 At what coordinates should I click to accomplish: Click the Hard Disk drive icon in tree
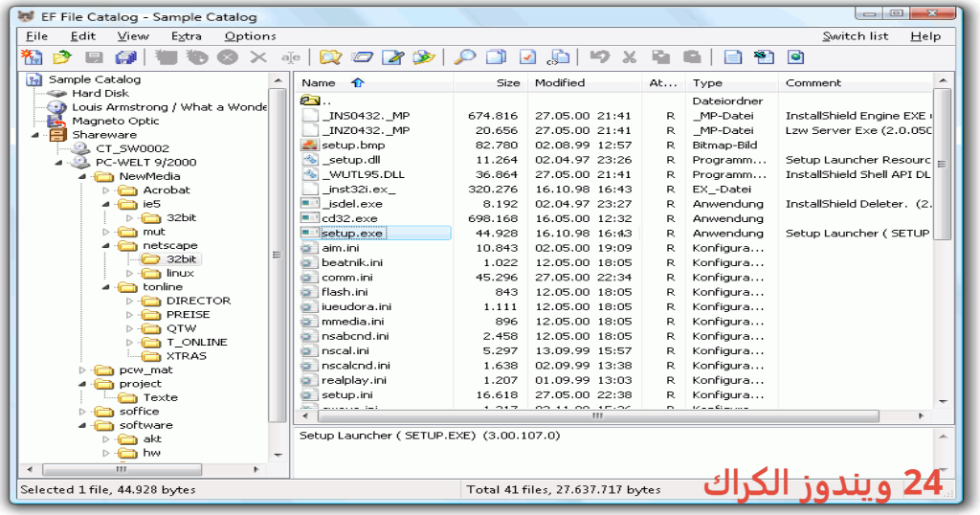click(x=56, y=93)
